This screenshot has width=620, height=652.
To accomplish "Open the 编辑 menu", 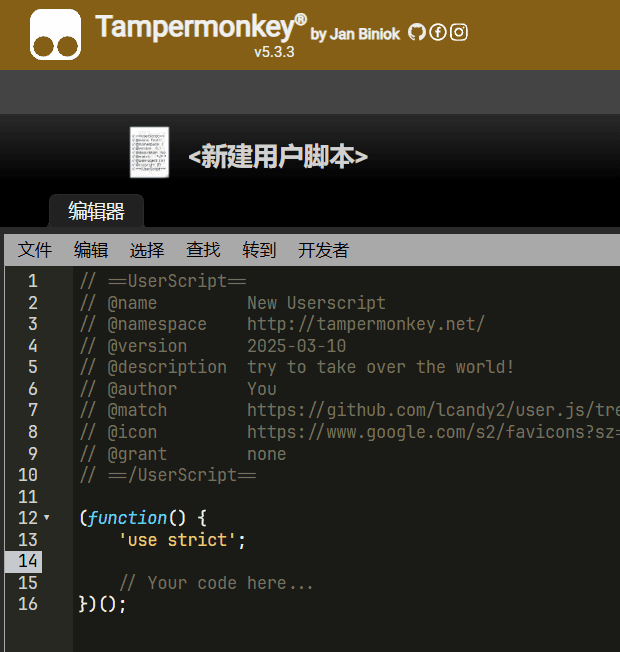I will (91, 250).
